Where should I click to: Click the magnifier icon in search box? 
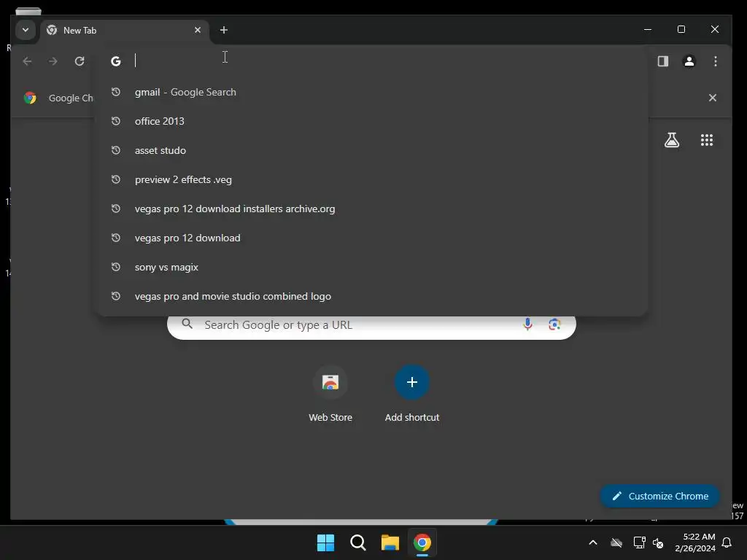point(187,324)
